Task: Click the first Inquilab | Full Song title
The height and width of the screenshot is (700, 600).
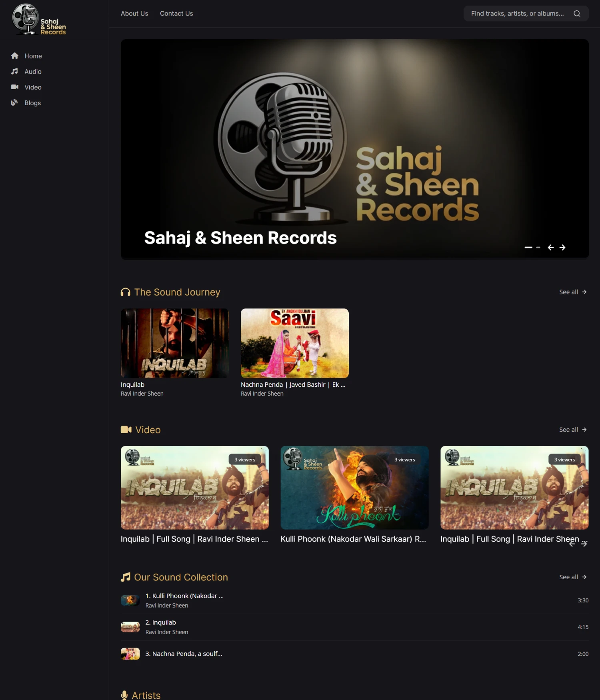Action: [x=194, y=539]
